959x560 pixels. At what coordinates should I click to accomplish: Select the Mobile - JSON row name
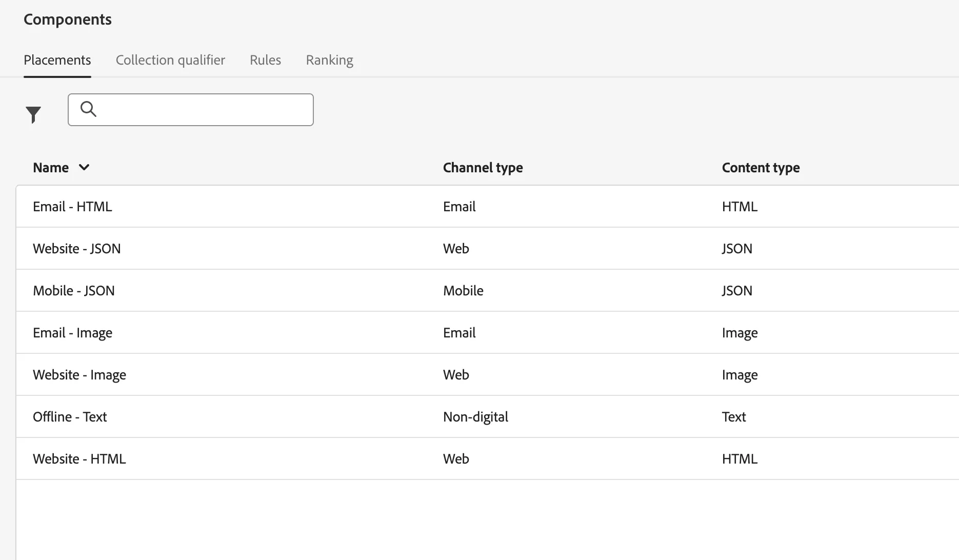coord(74,290)
